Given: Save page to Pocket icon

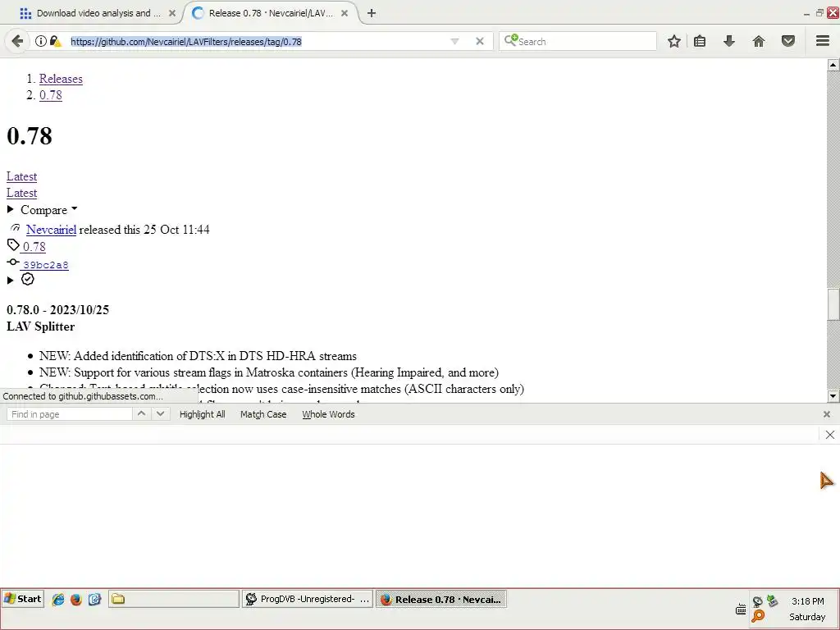Looking at the screenshot, I should coord(788,41).
